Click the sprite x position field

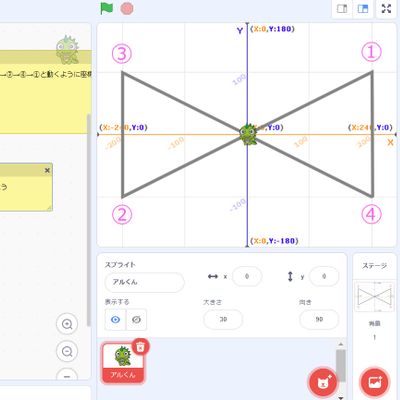tap(247, 276)
